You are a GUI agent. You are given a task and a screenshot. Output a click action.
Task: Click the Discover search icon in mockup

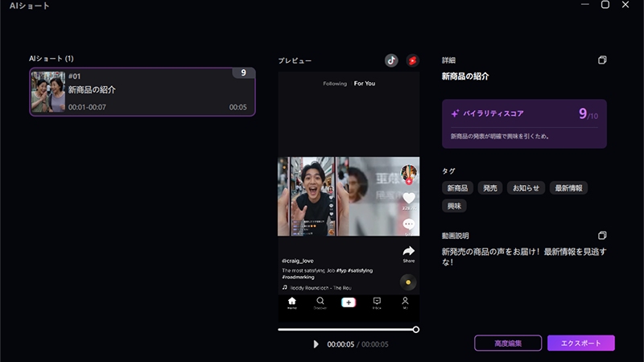(x=320, y=301)
